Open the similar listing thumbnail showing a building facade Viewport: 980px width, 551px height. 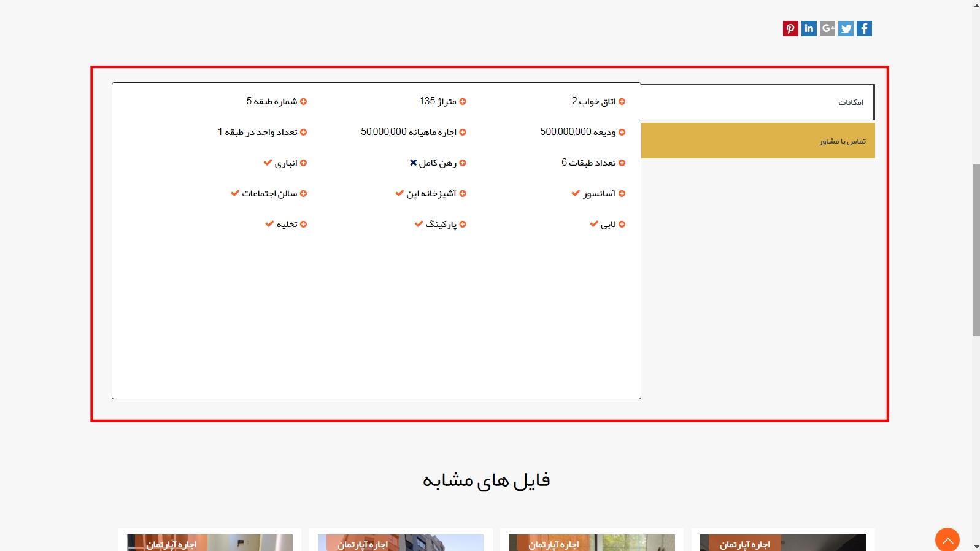pos(401,542)
